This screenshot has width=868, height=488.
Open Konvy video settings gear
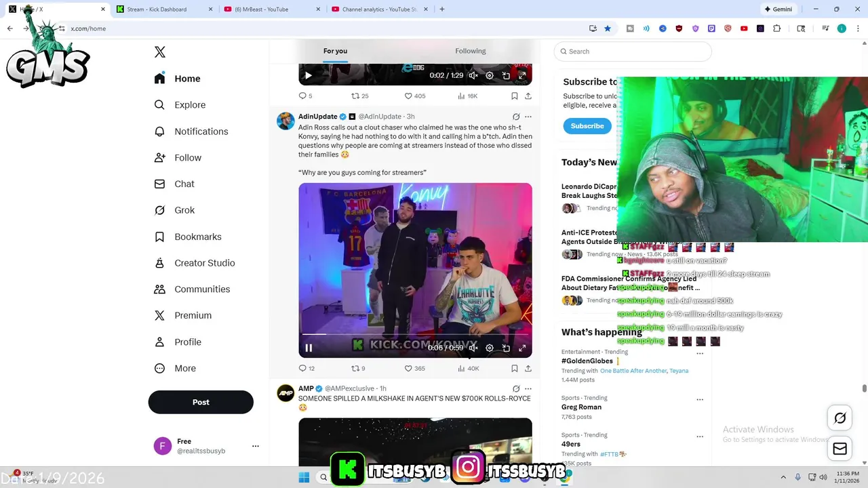[x=490, y=348]
